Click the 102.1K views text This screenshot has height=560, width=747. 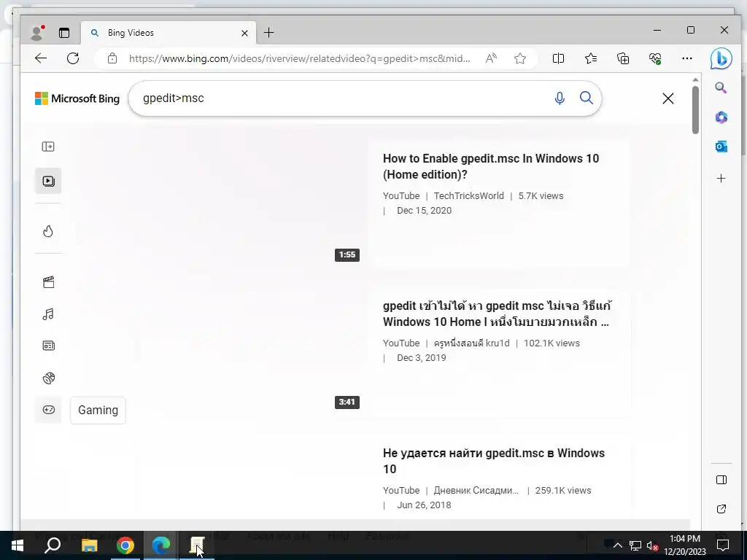[x=551, y=343]
